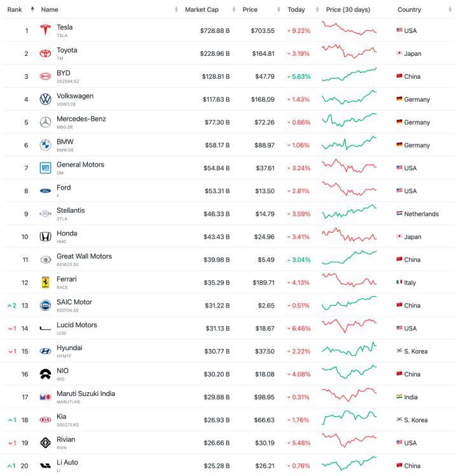This screenshot has width=458, height=476.
Task: Open the Lucid Motors company page
Action: [76, 325]
